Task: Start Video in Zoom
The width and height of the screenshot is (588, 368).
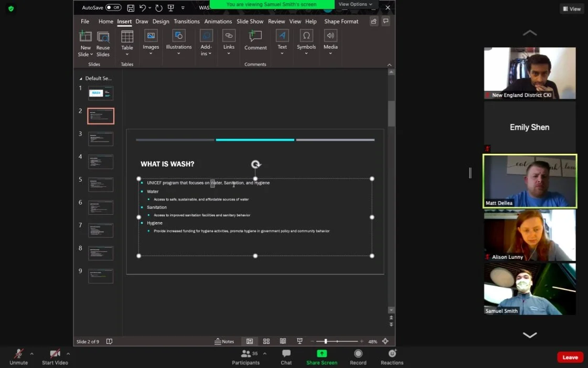Action: tap(55, 357)
